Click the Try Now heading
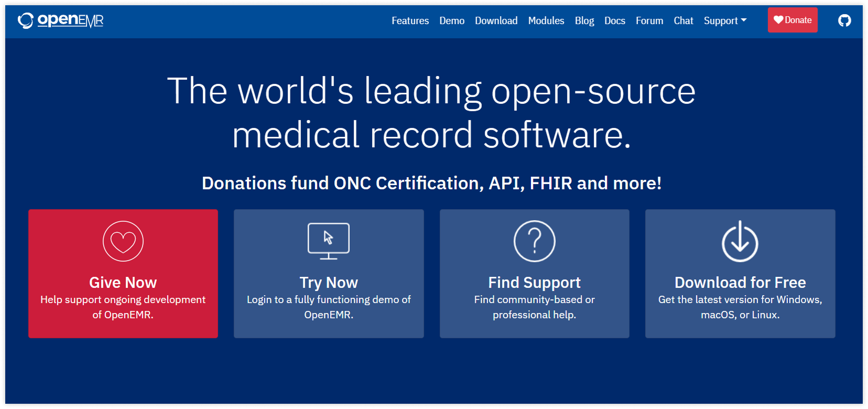 tap(329, 283)
